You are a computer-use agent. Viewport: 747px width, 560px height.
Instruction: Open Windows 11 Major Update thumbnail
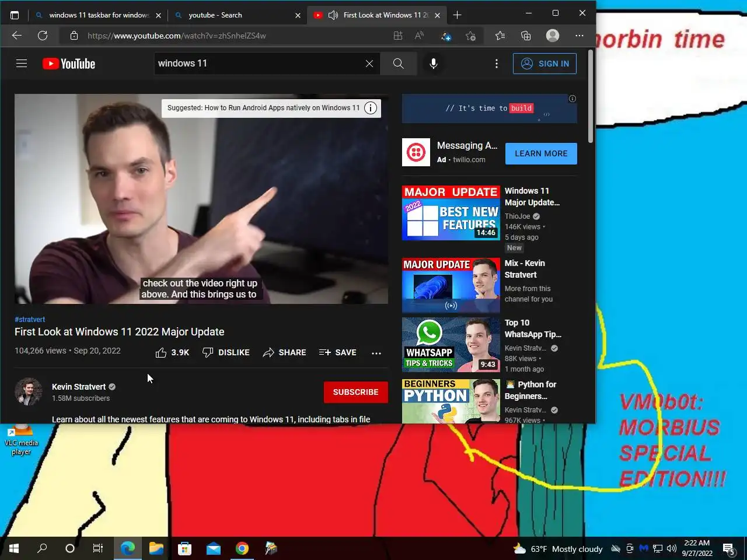tap(451, 213)
